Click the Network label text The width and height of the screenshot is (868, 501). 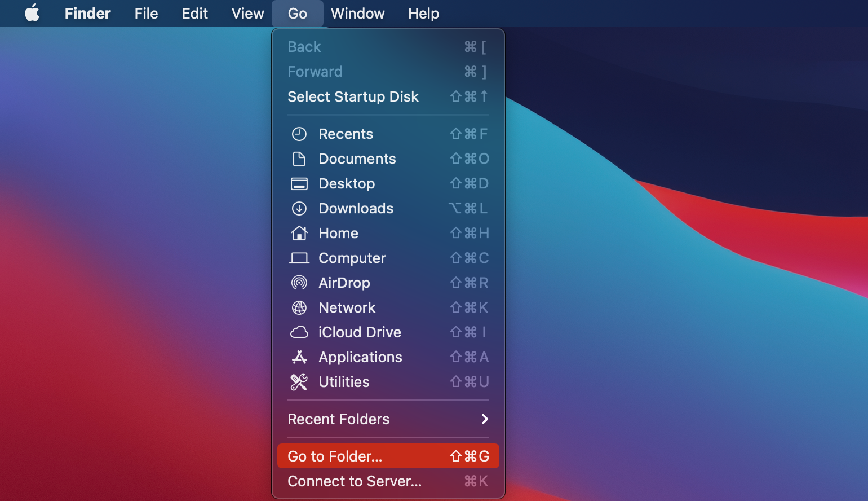pyautogui.click(x=347, y=307)
